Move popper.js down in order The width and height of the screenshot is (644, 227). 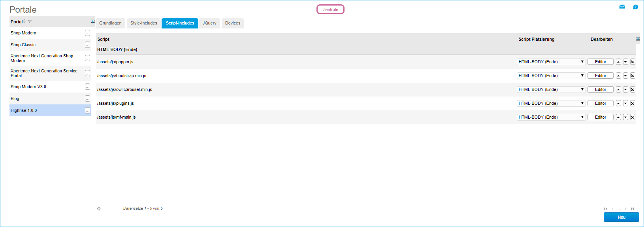[625, 62]
